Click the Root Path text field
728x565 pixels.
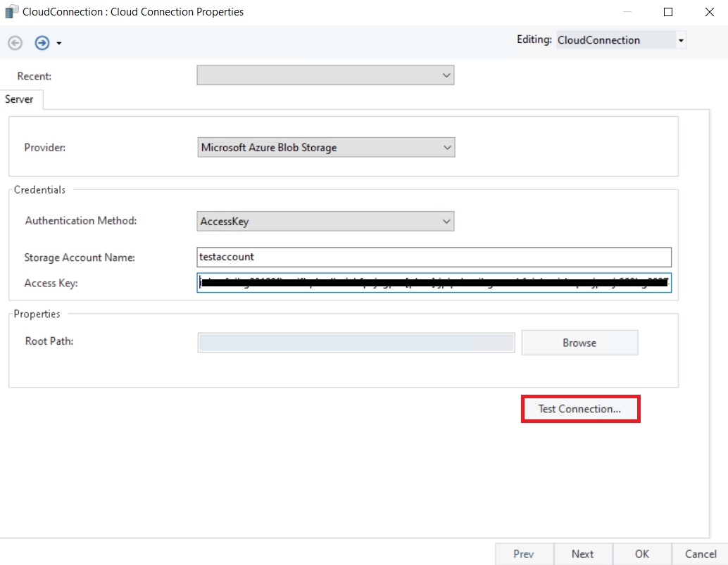click(356, 343)
